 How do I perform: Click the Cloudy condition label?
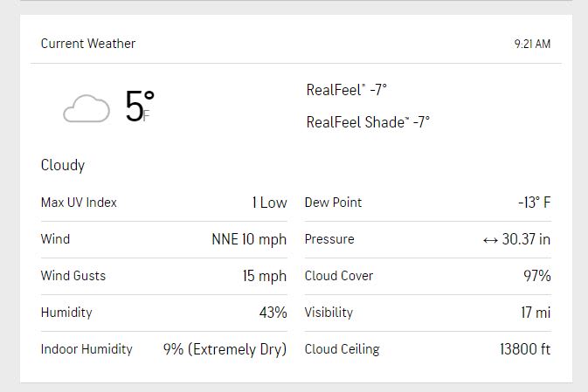63,165
